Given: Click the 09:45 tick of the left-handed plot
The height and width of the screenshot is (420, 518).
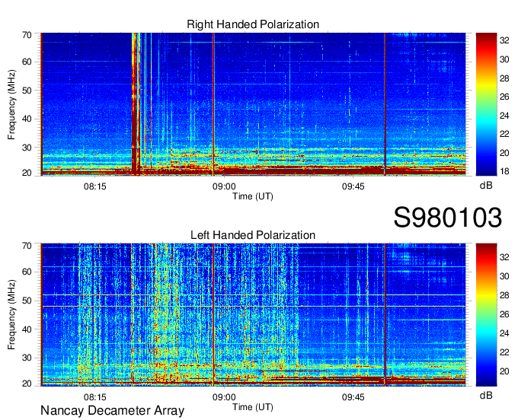Looking at the screenshot, I should 353,397.
